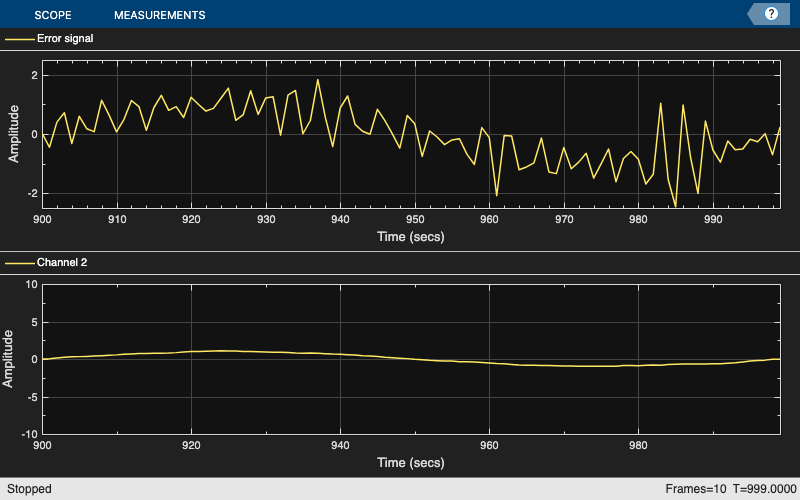Image resolution: width=800 pixels, height=500 pixels.
Task: Click the Frames=10 status entry
Action: pos(696,489)
